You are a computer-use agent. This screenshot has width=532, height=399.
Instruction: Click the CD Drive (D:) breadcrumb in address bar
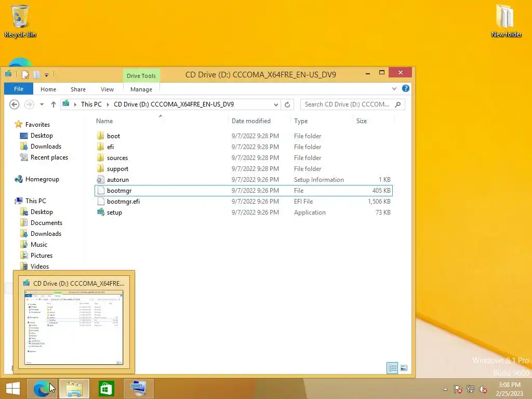pyautogui.click(x=174, y=104)
